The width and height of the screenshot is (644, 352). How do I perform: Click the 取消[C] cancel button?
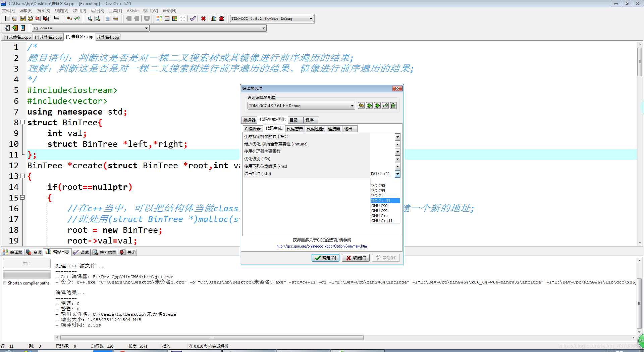click(x=356, y=258)
